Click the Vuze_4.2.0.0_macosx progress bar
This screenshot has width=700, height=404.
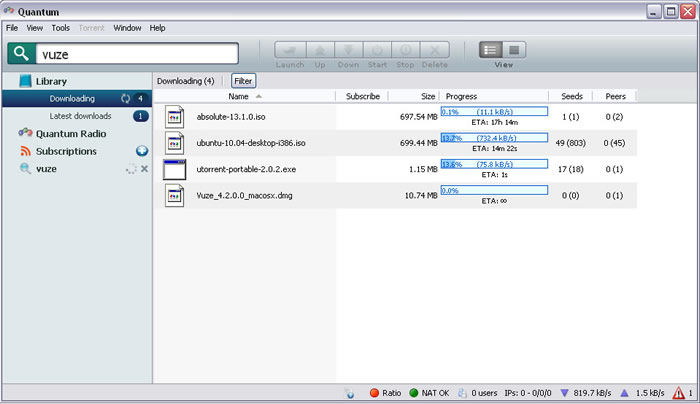click(494, 191)
